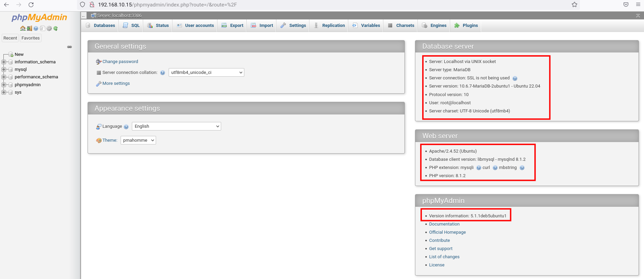Open the Documentation link

coord(444,224)
